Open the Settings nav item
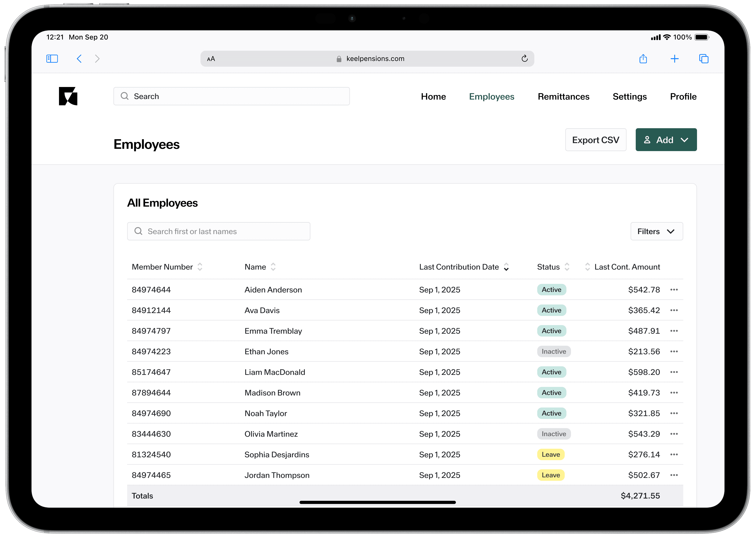Viewport: 756px width, 538px height. 629,96
